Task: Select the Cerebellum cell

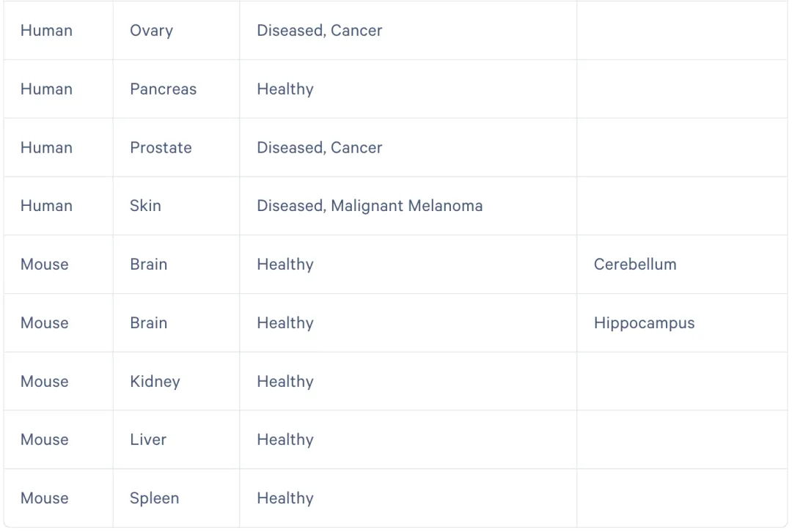Action: pyautogui.click(x=635, y=265)
